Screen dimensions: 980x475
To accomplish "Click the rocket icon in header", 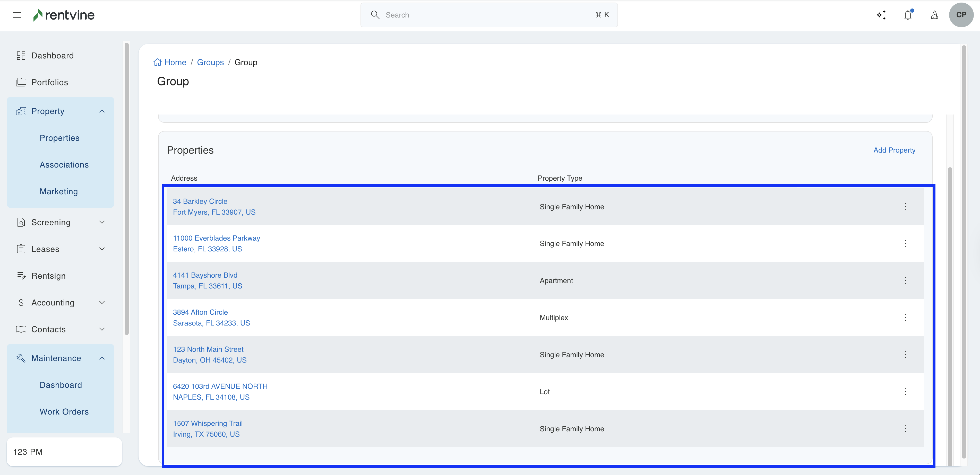I will point(934,15).
